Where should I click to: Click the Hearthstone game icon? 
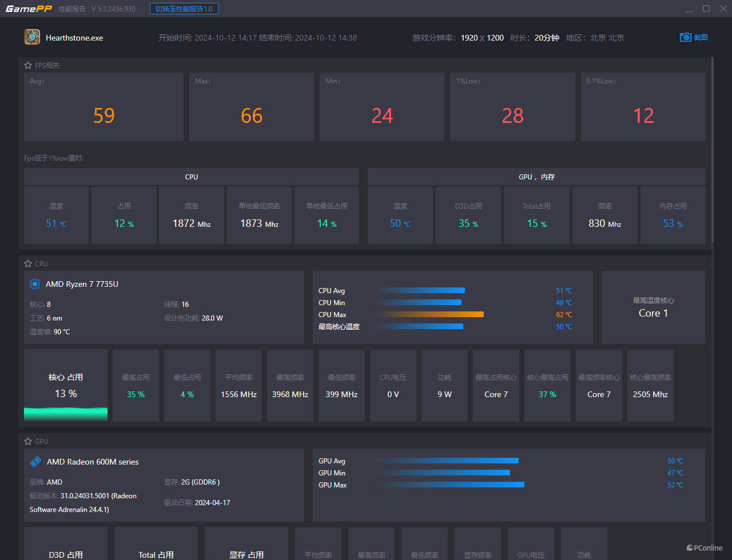(x=32, y=37)
